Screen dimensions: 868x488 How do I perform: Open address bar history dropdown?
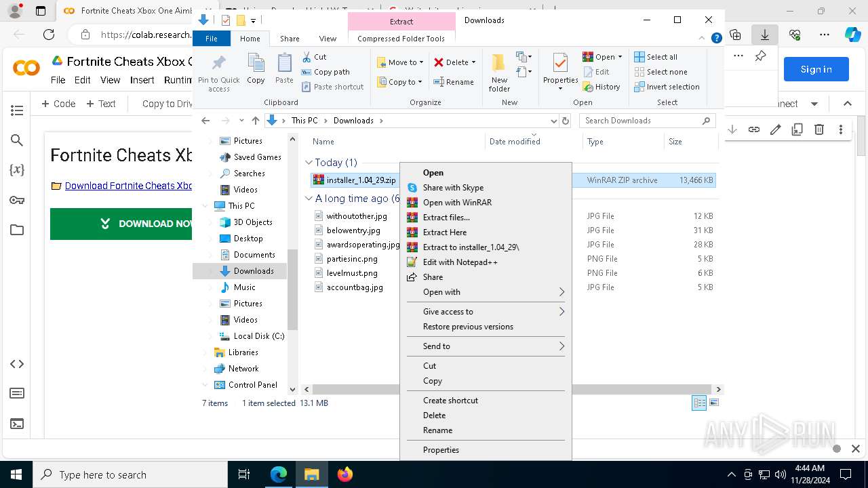[554, 121]
